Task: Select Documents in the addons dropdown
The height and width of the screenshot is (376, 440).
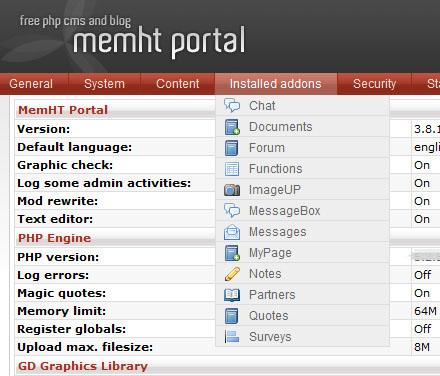Action: click(x=302, y=127)
